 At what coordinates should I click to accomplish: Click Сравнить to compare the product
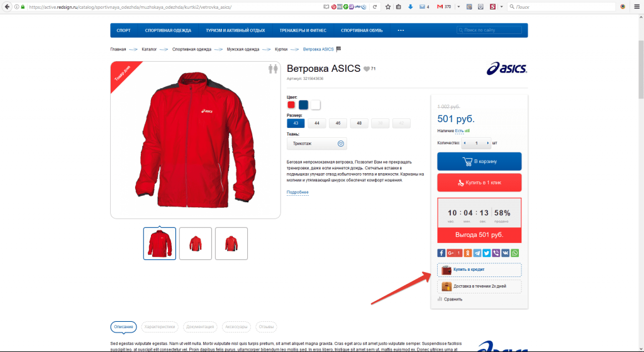tap(450, 299)
